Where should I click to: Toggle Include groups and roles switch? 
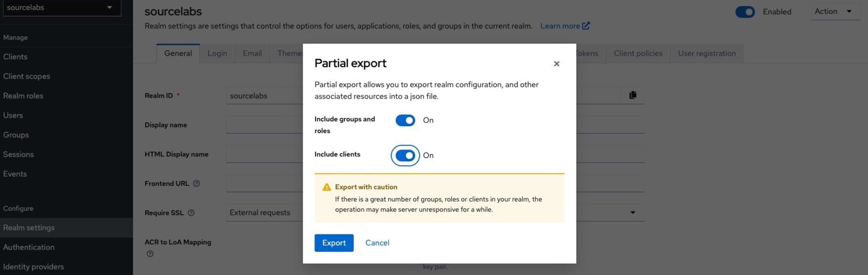pos(405,120)
